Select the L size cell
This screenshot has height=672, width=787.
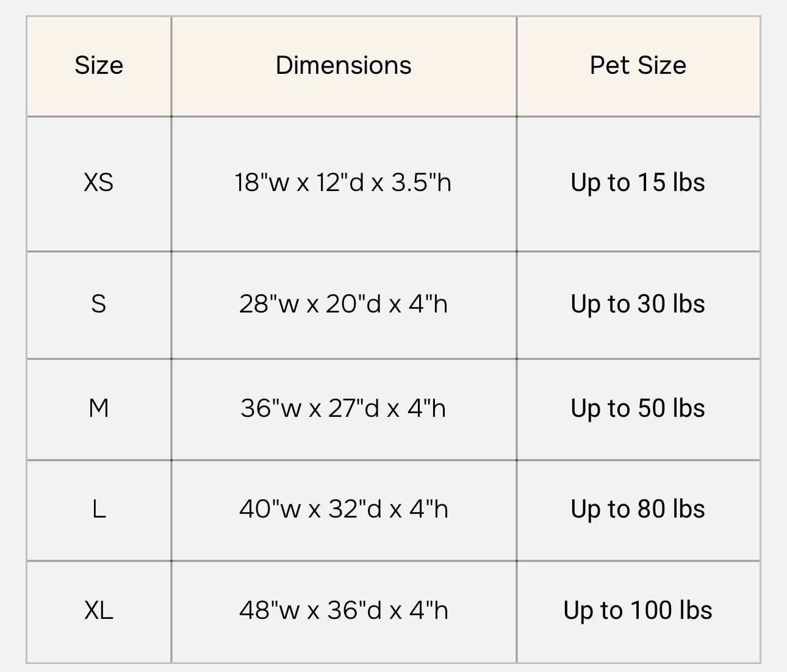pyautogui.click(x=99, y=509)
